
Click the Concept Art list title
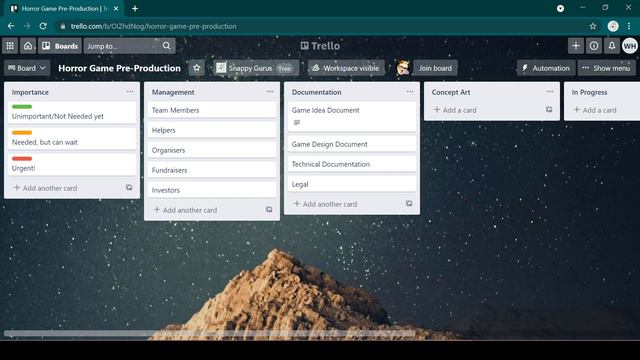451,92
